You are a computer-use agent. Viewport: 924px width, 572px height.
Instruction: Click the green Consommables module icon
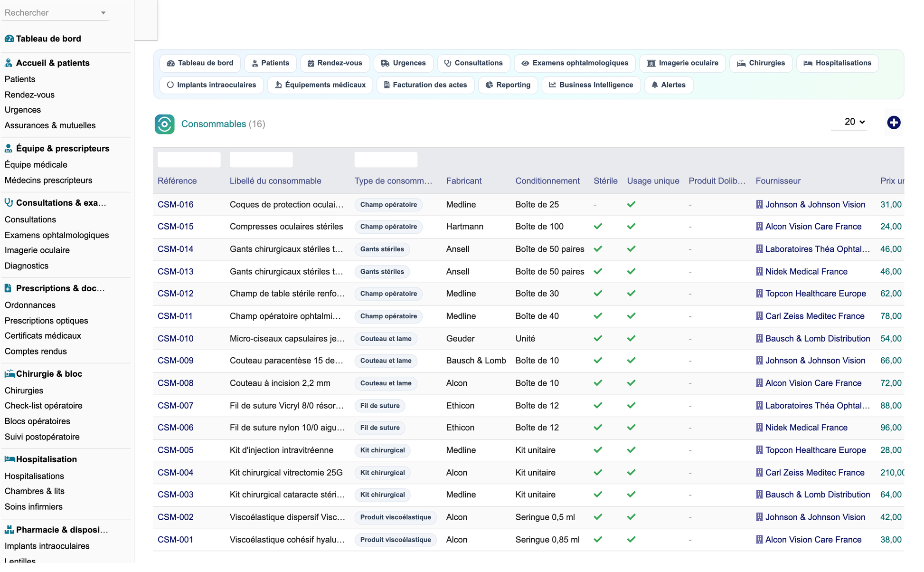click(165, 124)
